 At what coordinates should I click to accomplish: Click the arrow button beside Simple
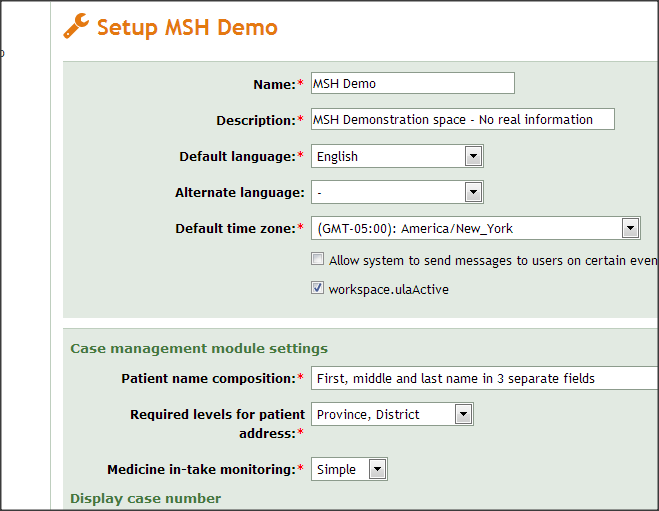pos(377,469)
